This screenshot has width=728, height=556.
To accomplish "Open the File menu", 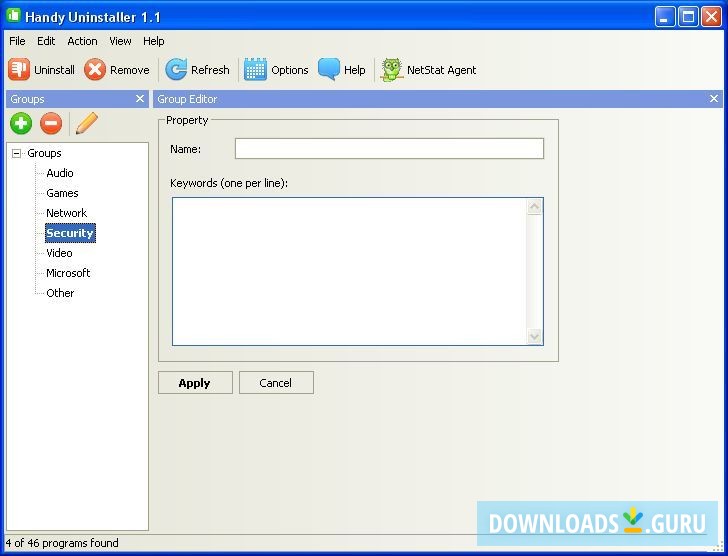I will [17, 41].
